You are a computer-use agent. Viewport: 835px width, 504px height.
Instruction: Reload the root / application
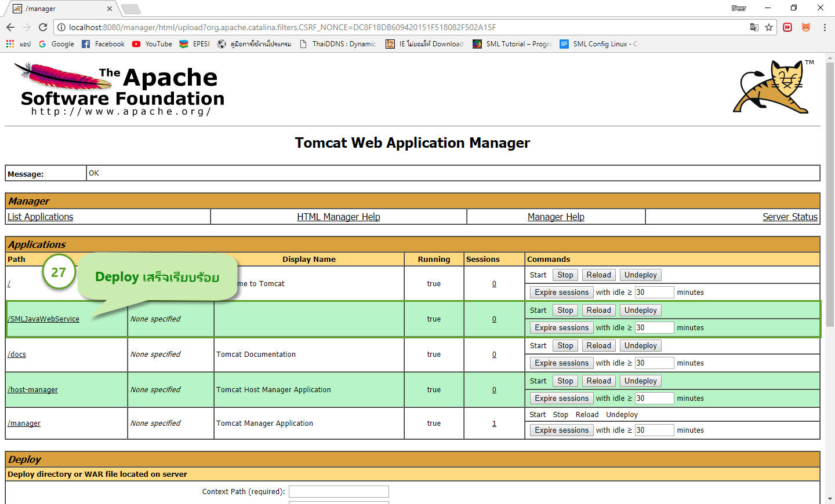coord(599,275)
